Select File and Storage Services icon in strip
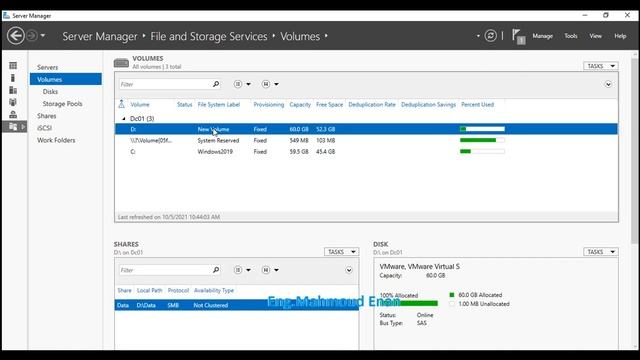 14,127
